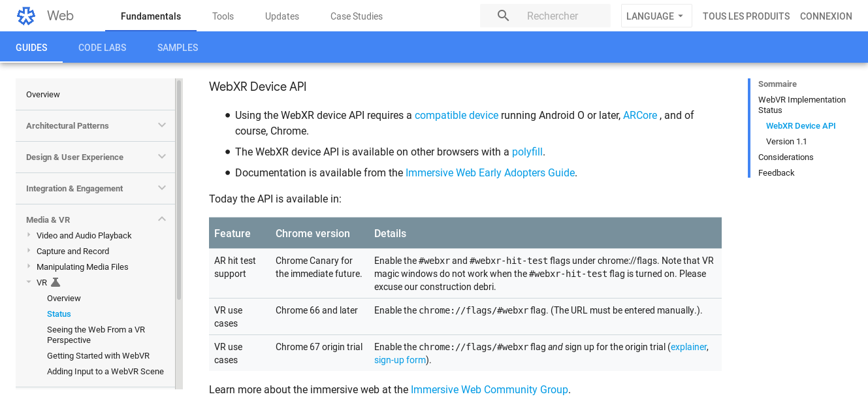Viewport: 868px width, 405px height.
Task: Expand the Architectural Patterns section chevron
Action: pos(162,125)
